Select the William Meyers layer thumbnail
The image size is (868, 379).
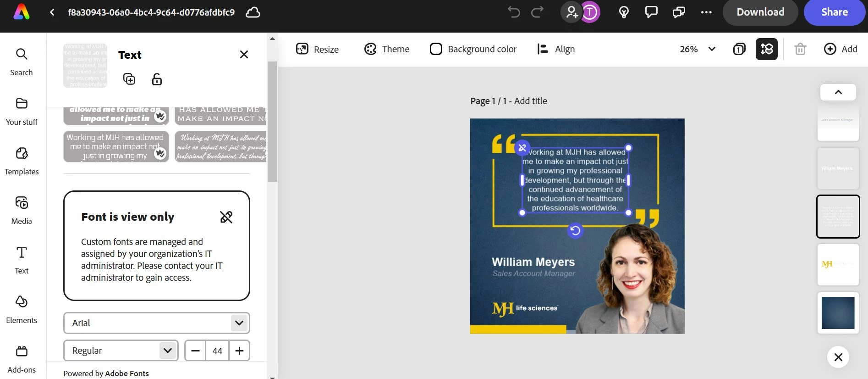coord(838,168)
